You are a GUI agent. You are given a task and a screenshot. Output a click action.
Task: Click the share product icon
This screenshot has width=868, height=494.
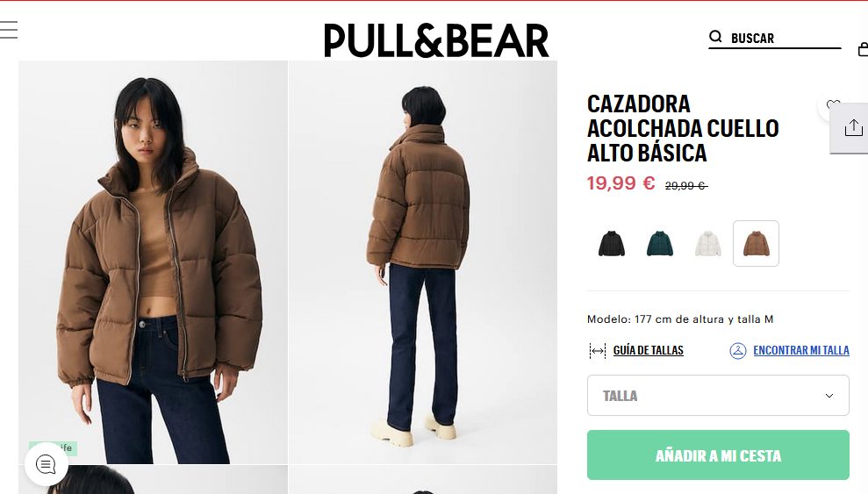853,128
